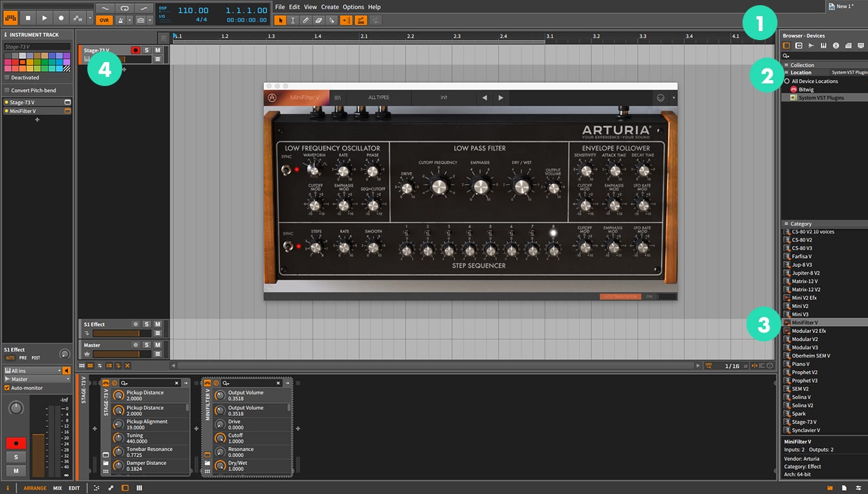This screenshot has width=868, height=494.
Task: Start playback with the Play button
Action: pos(44,18)
